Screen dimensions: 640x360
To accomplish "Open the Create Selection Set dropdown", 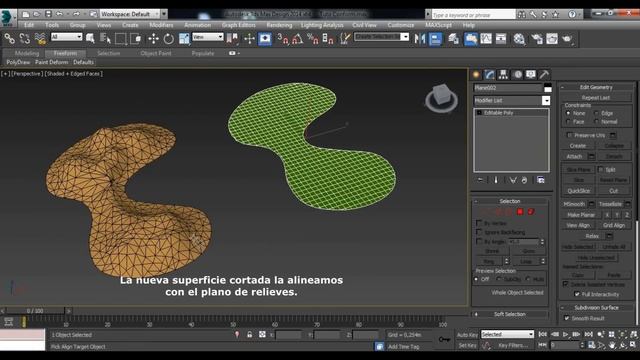I will pos(381,37).
